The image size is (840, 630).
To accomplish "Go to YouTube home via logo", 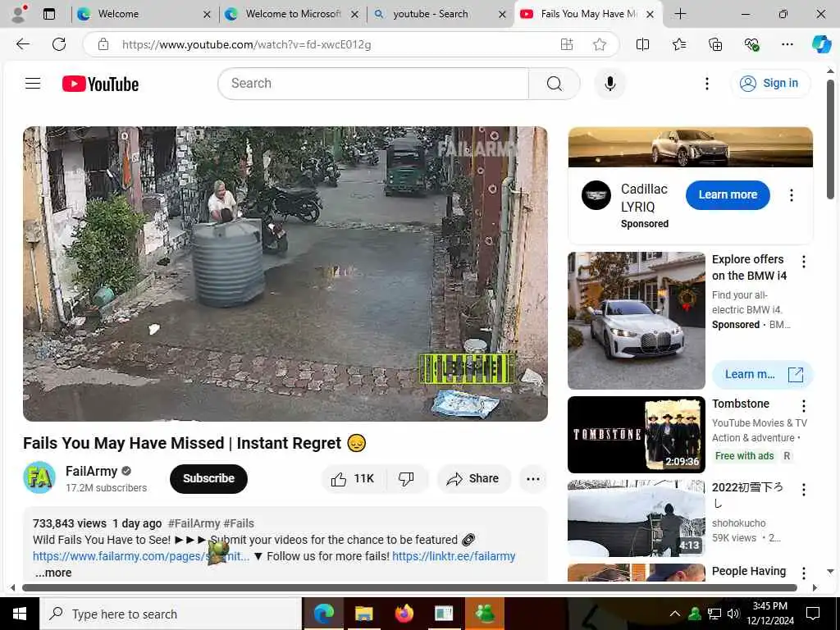I will tap(100, 84).
